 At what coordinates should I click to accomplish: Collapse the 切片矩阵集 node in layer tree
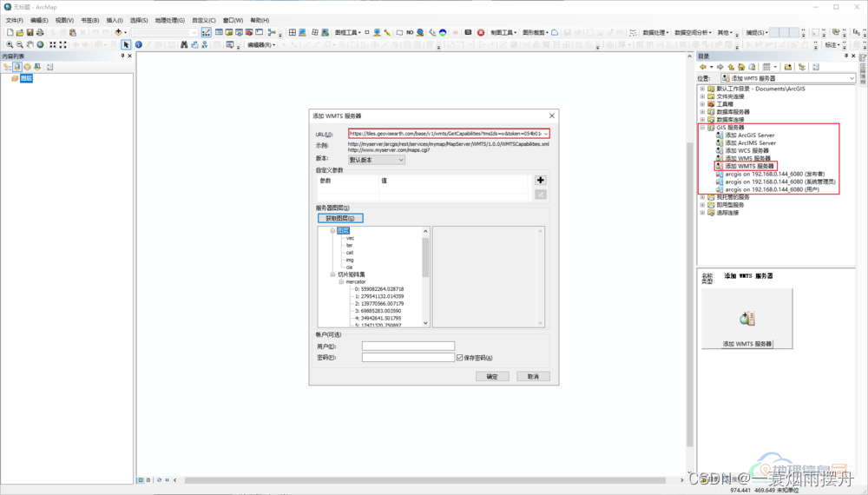(x=332, y=274)
